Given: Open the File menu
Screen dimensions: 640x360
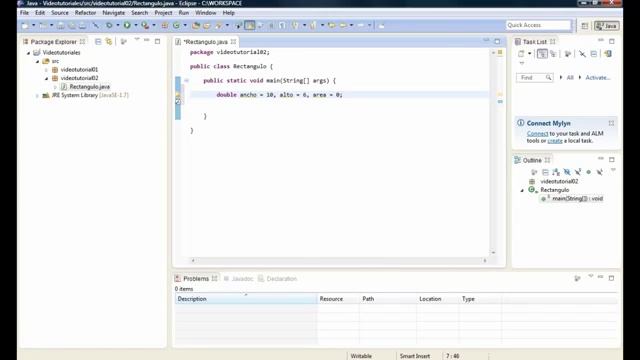Looking at the screenshot, I should pos(24,13).
